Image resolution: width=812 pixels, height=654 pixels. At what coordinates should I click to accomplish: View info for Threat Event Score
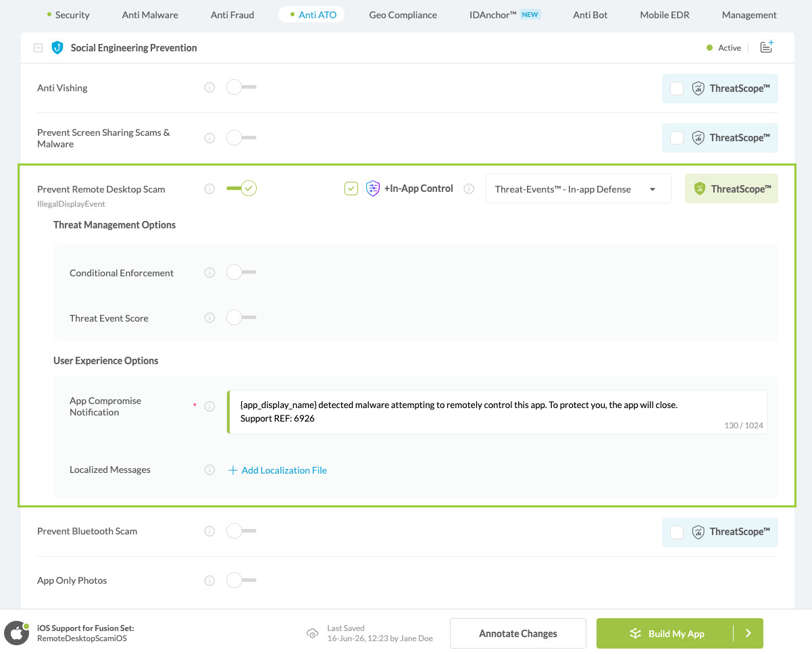[209, 318]
